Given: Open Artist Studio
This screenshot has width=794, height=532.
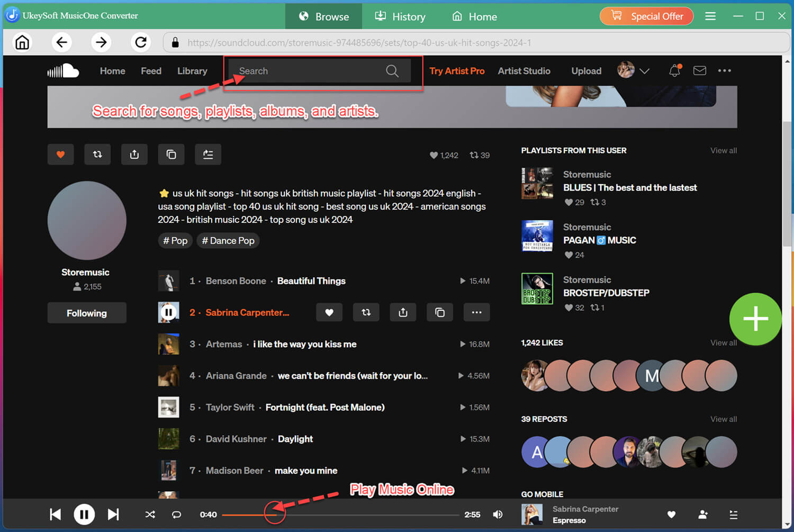Looking at the screenshot, I should [524, 71].
